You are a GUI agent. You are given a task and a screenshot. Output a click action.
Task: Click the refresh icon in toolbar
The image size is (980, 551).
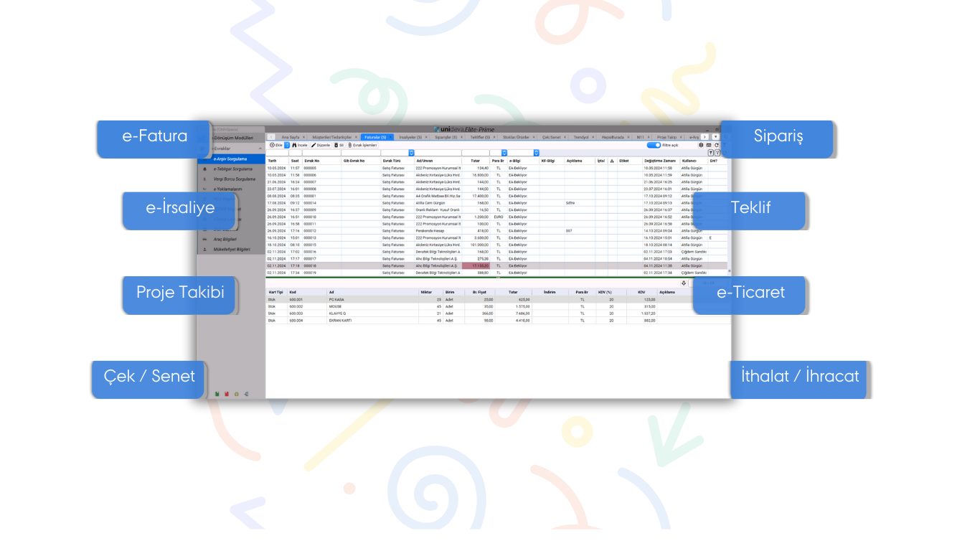pos(717,145)
